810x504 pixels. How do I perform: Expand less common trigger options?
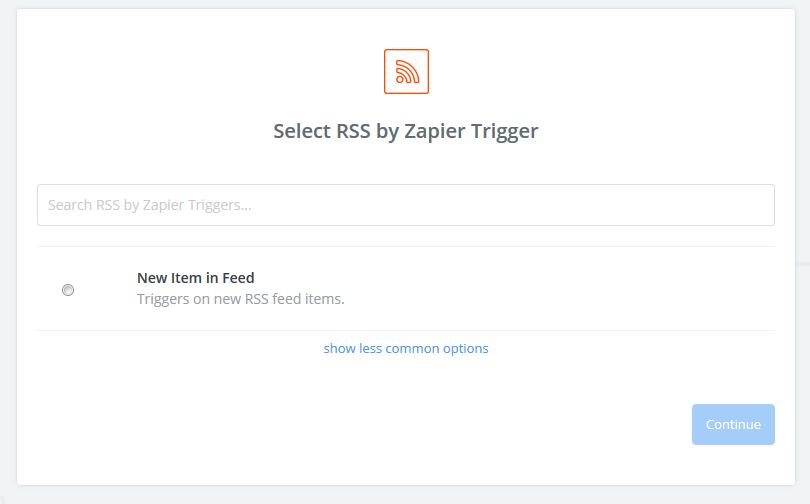[x=406, y=349]
